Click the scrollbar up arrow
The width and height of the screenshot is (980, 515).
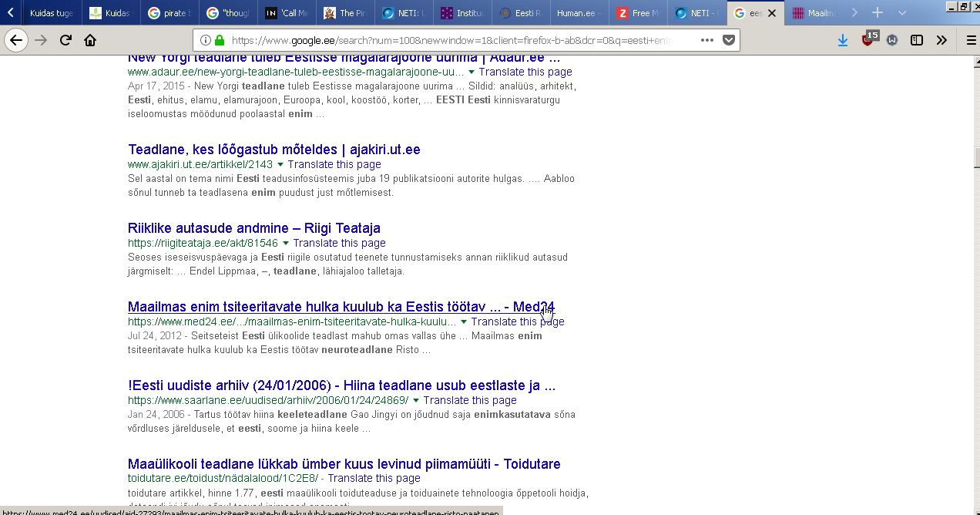(x=976, y=62)
